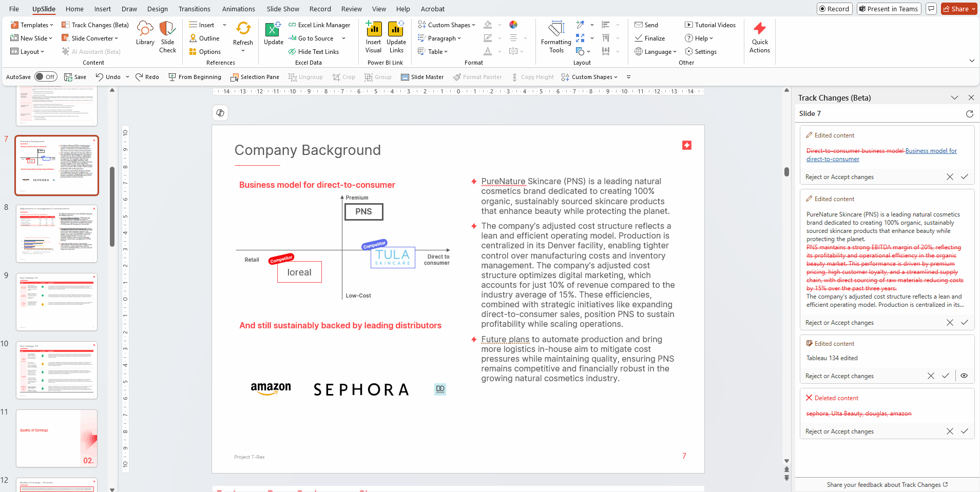Open the Selection Pane

point(255,77)
